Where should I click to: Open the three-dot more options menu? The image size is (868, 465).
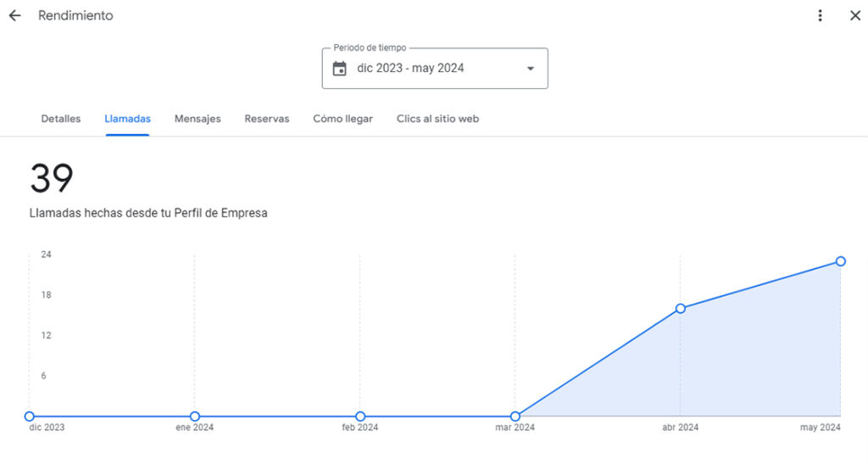coord(820,16)
